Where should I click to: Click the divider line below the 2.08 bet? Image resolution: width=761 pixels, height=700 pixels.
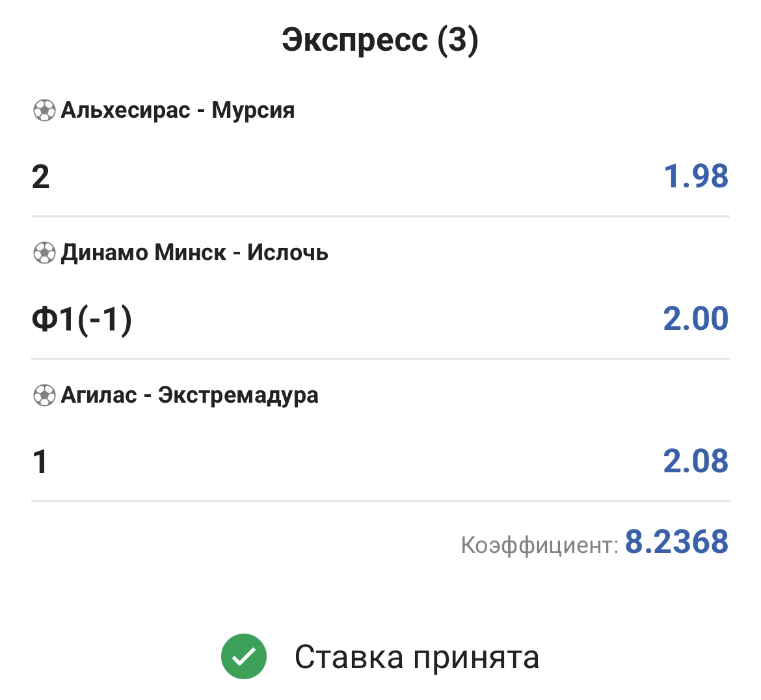380,501
